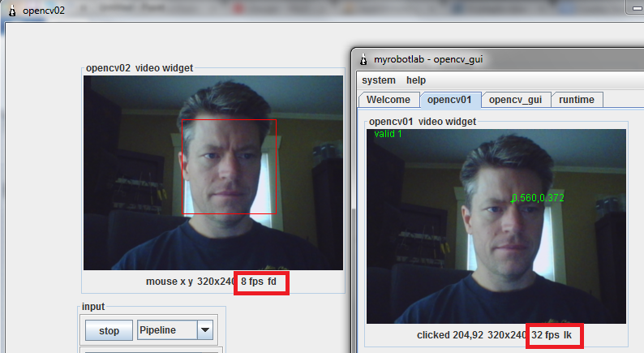Switch to the Welcome tab

[389, 100]
